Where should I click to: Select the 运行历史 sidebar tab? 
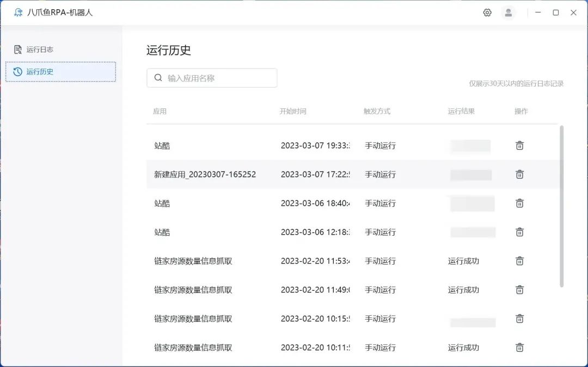click(61, 71)
